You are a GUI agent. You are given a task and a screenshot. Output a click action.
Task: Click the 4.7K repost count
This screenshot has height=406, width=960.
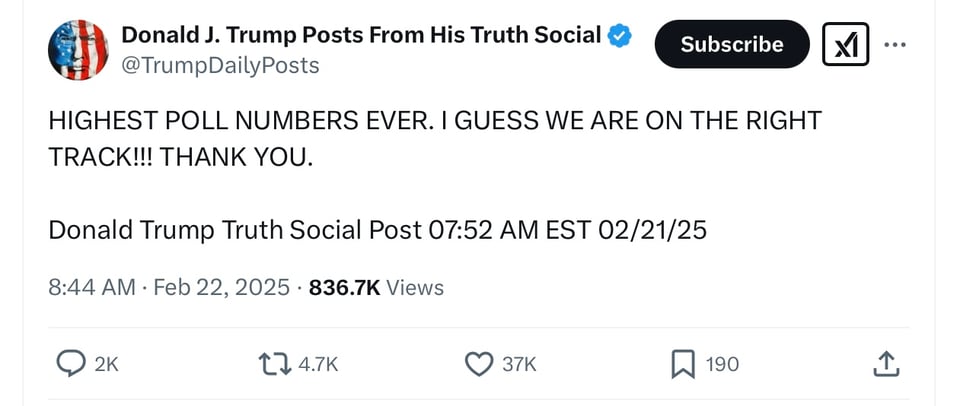[319, 365]
